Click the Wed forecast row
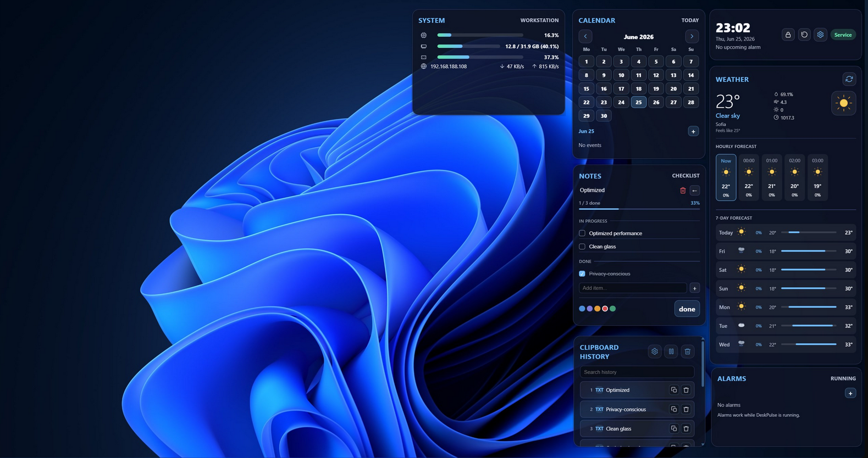 coord(786,345)
